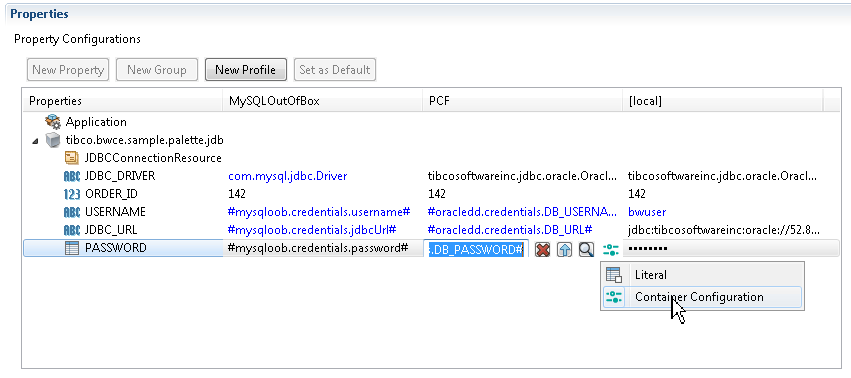Click the JDBC_DRIVER value in PCF column
Screen dimensions: 851x378
coord(522,176)
